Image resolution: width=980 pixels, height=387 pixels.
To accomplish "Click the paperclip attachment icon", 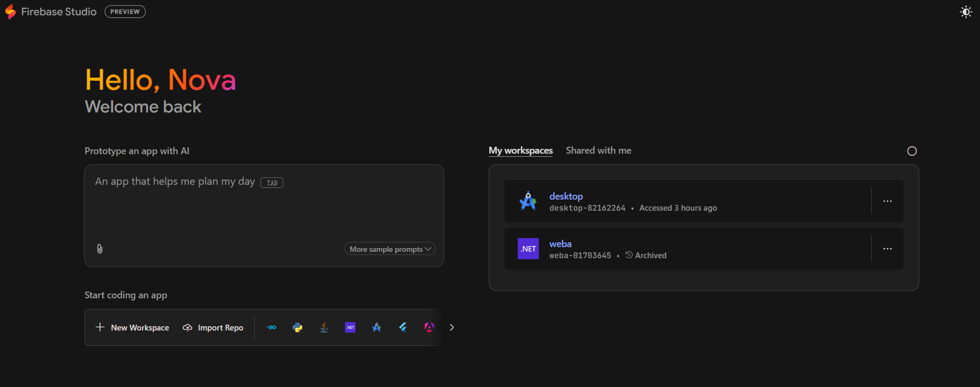I will click(x=100, y=249).
